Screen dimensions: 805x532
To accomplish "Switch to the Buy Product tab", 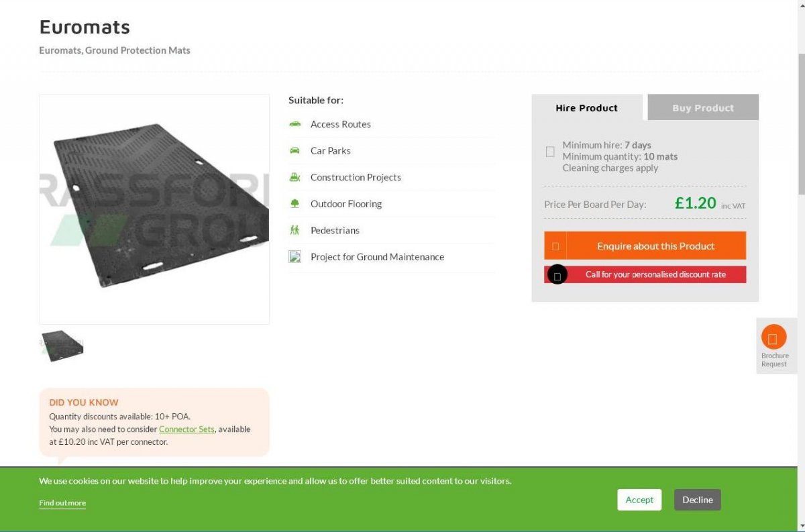I will 703,107.
